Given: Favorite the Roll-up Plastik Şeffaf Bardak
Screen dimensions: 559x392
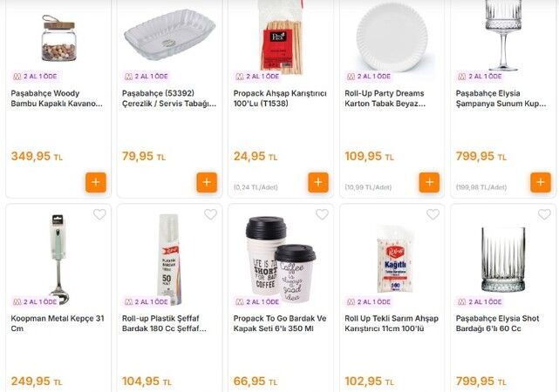Looking at the screenshot, I should point(210,214).
